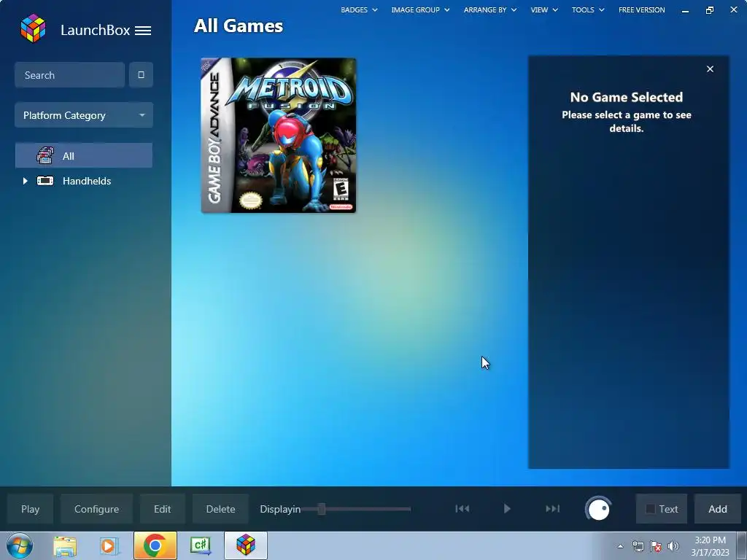Click FREE VERSION in the top bar
This screenshot has width=747, height=560.
642,9
